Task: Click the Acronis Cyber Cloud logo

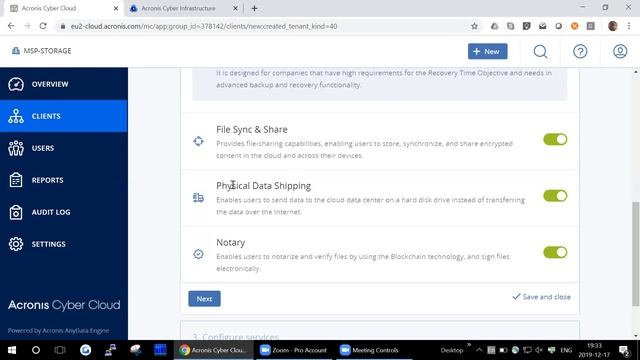Action: [64, 305]
